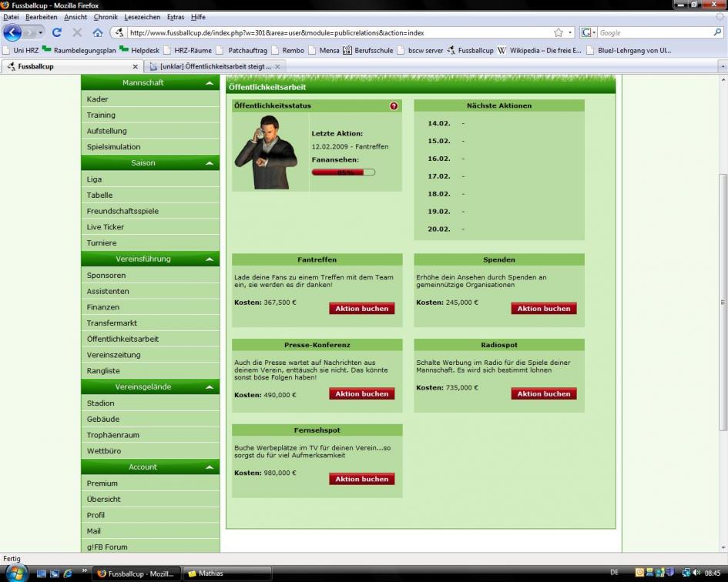This screenshot has height=582, width=728.
Task: Click the search magnifier icon in Google box
Action: (x=717, y=33)
